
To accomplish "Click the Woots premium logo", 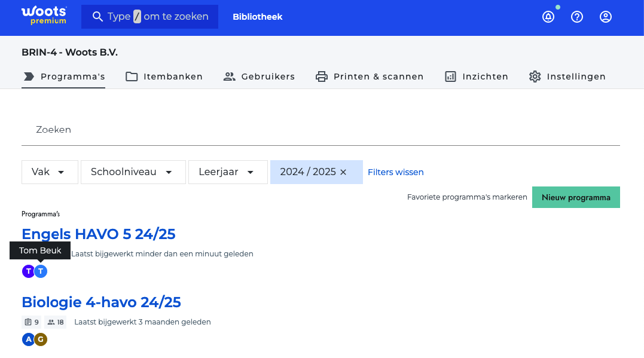I will (x=44, y=16).
